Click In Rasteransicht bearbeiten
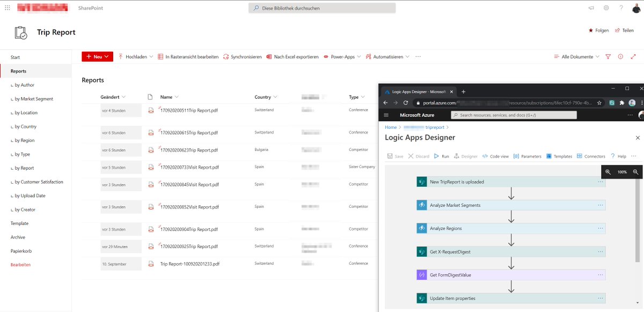 tap(188, 56)
